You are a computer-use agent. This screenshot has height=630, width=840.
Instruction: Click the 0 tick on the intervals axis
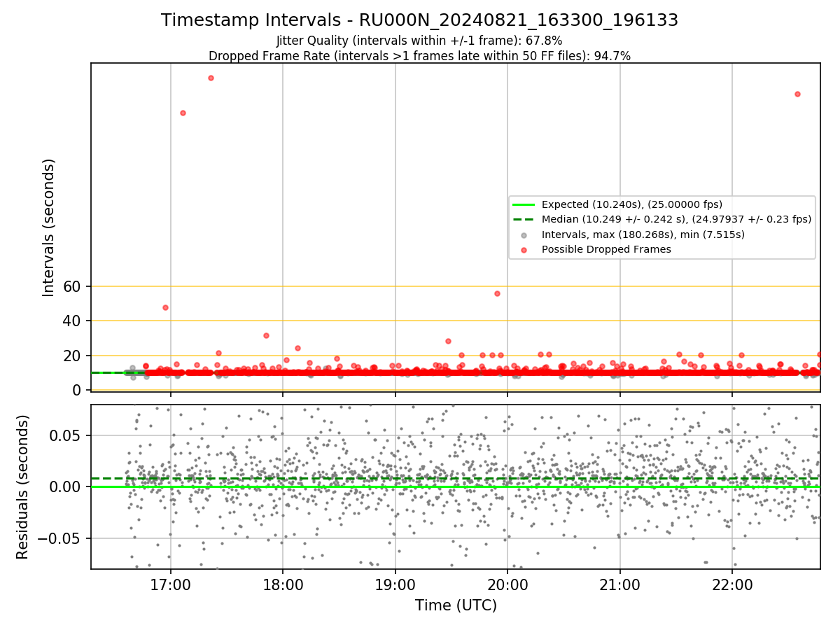[78, 390]
